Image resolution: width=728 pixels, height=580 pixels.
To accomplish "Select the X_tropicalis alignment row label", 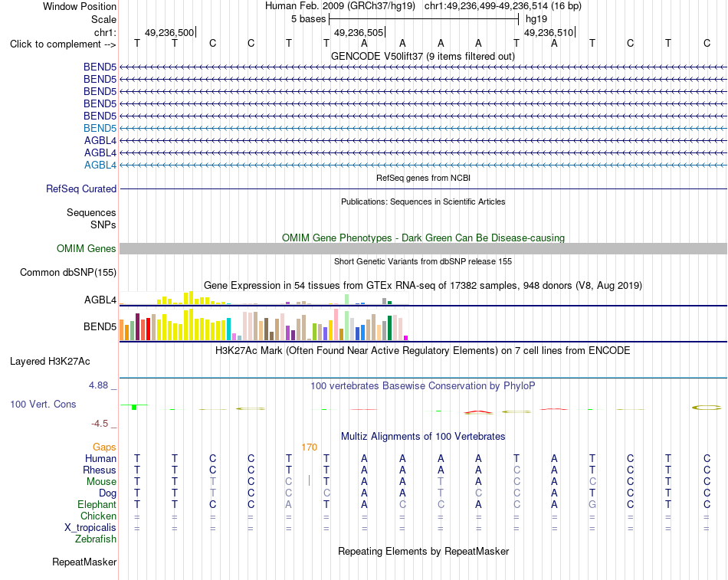I will [x=90, y=528].
